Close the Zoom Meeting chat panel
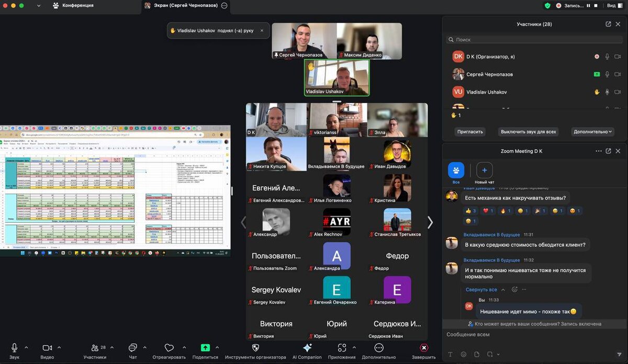This screenshot has height=364, width=628. tap(619, 151)
